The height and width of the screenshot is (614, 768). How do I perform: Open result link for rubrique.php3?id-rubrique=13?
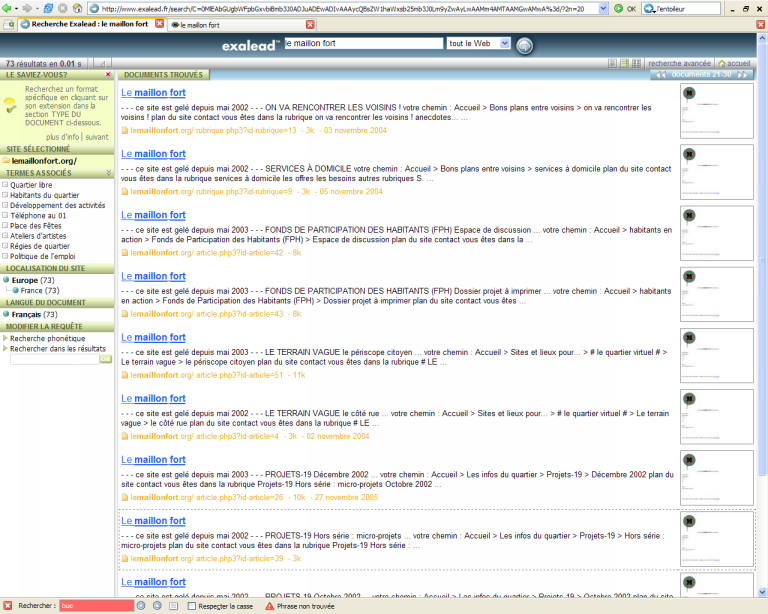point(153,93)
